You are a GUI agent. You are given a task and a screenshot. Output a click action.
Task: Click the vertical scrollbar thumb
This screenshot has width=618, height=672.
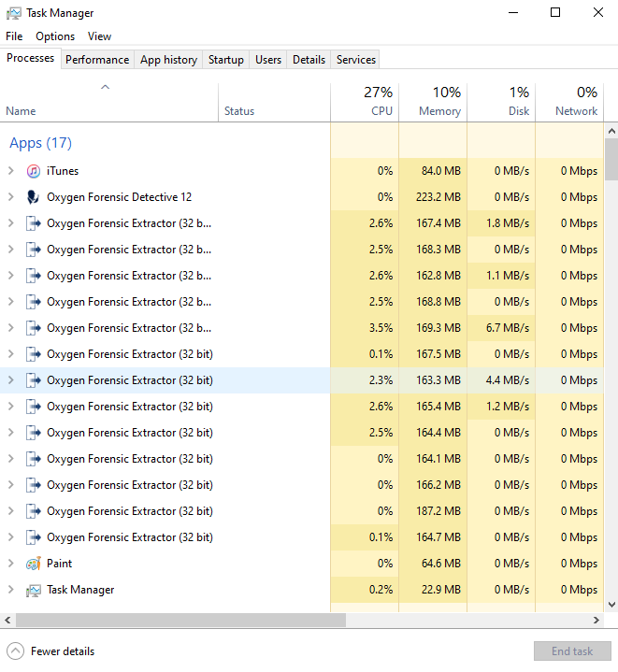tap(611, 160)
